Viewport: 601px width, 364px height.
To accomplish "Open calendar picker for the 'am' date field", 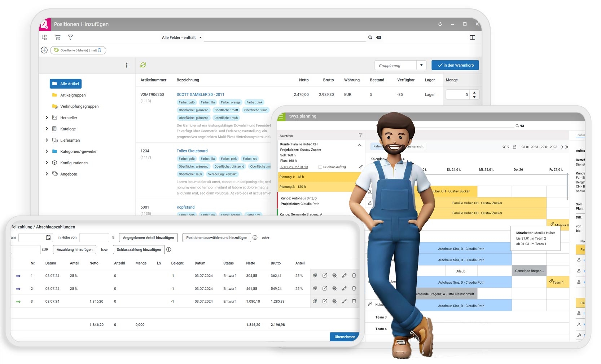I will [48, 238].
